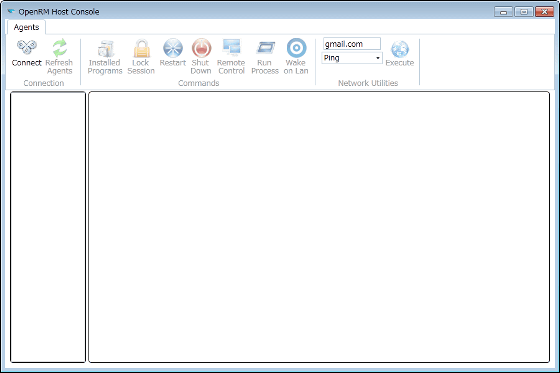Click the Shut Down power icon

[x=201, y=48]
